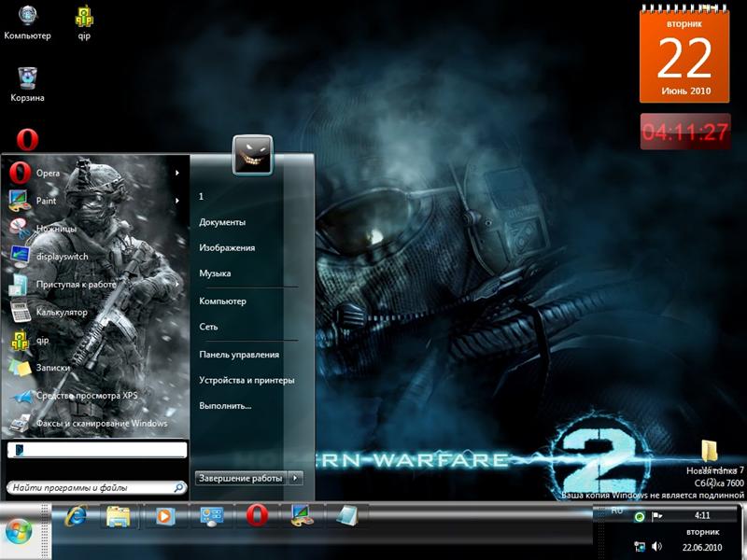This screenshot has width=747, height=560.
Task: Launch Paint from the Start menu list
Action: click(94, 201)
